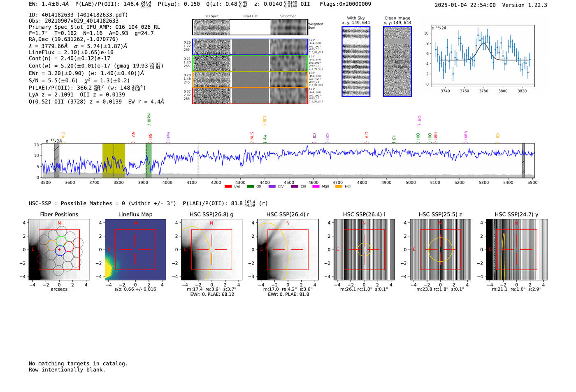
Task: Click the Row intentionally blank text
Action: (67, 370)
